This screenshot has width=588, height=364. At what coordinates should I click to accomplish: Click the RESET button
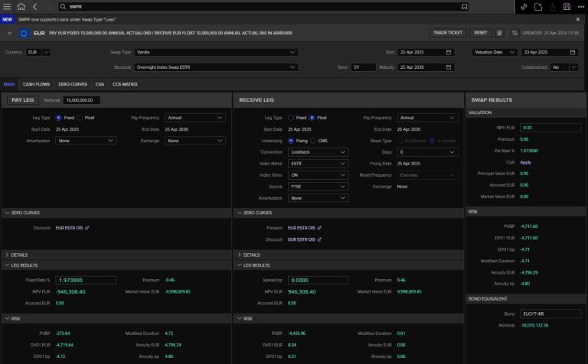[480, 33]
